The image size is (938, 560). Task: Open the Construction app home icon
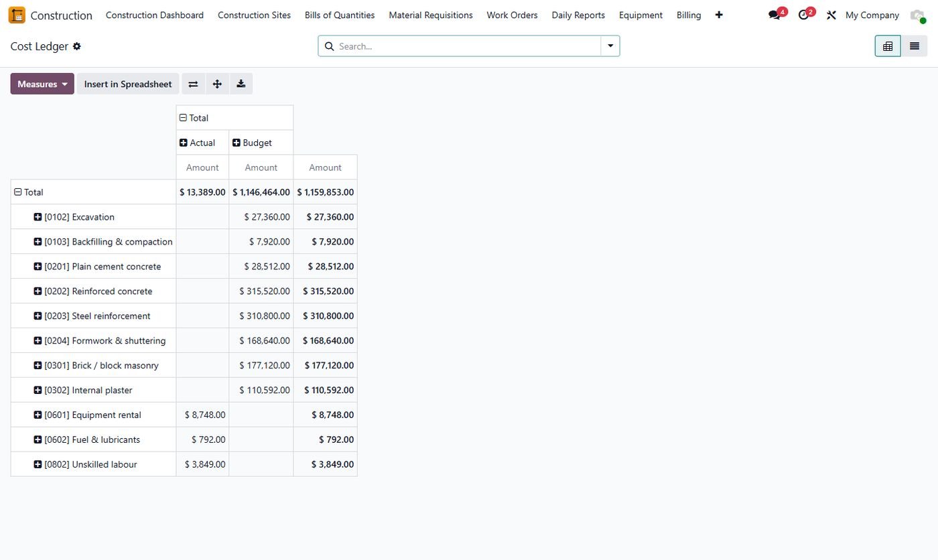point(17,15)
